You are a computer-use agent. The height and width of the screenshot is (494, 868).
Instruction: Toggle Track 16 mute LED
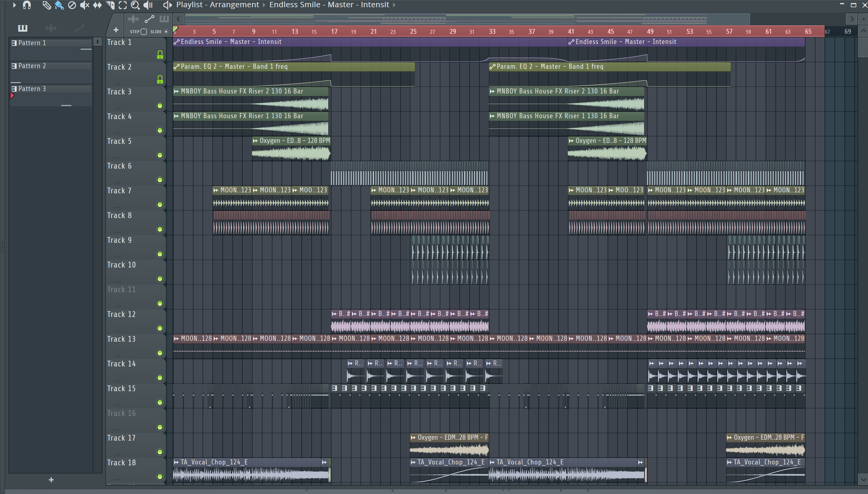pyautogui.click(x=160, y=427)
